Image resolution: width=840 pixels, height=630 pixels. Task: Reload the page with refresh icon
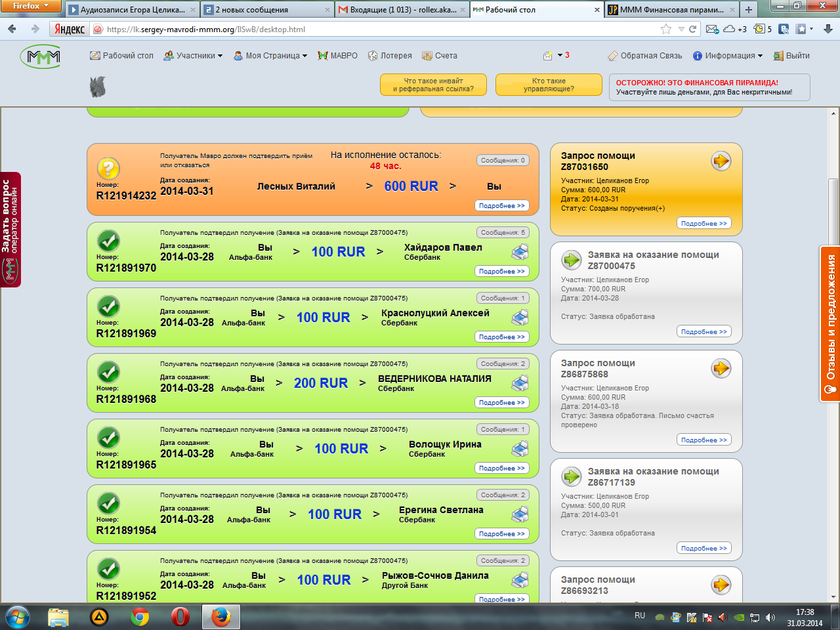click(x=692, y=29)
